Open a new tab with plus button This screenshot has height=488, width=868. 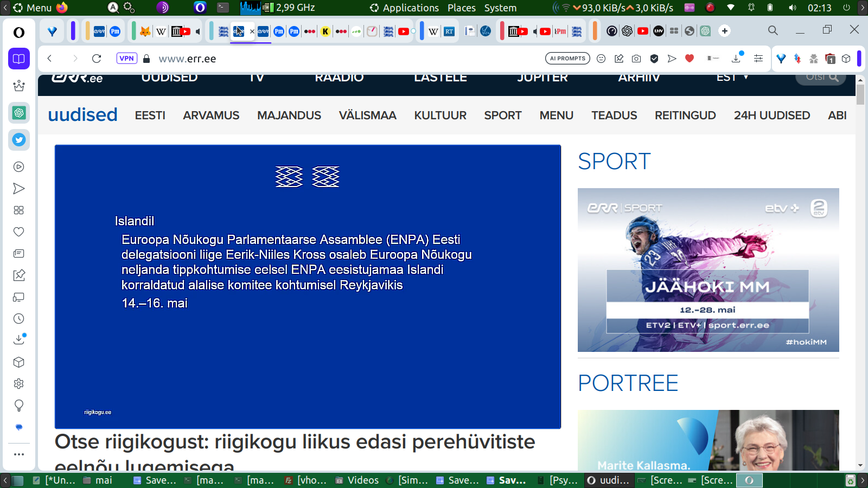pos(725,31)
